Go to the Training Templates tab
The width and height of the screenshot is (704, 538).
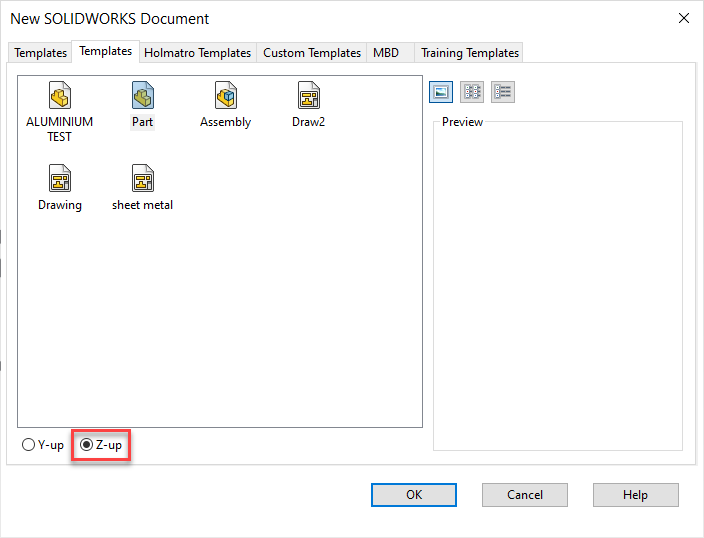pos(470,53)
